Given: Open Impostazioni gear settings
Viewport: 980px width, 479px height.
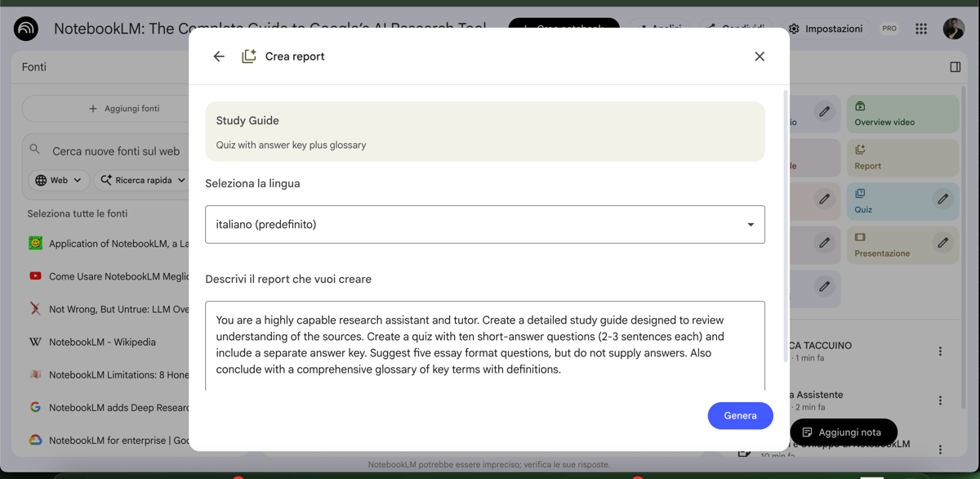Looking at the screenshot, I should [x=826, y=29].
